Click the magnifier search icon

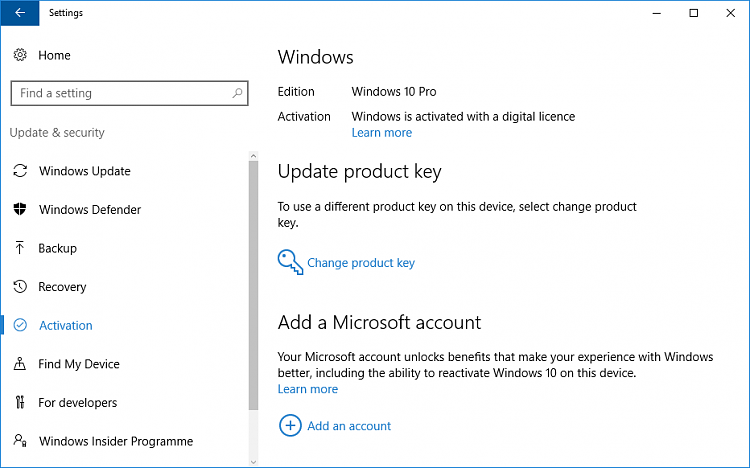[x=237, y=93]
